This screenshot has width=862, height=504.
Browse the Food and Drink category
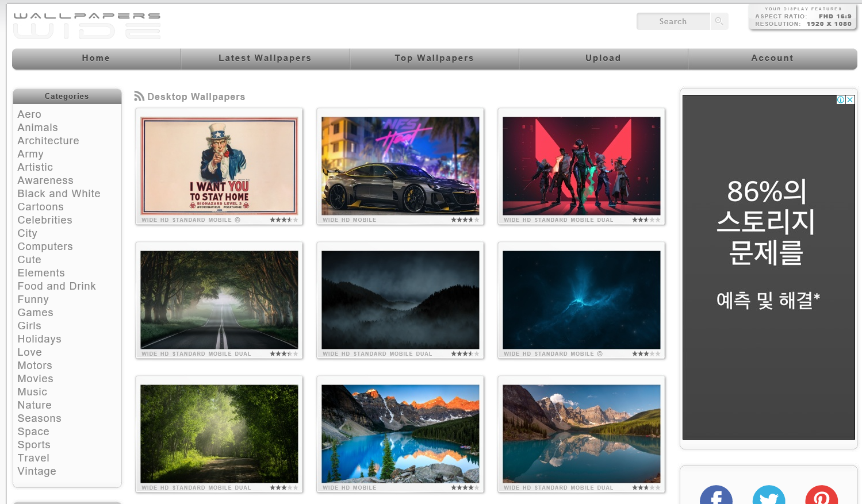(x=56, y=286)
